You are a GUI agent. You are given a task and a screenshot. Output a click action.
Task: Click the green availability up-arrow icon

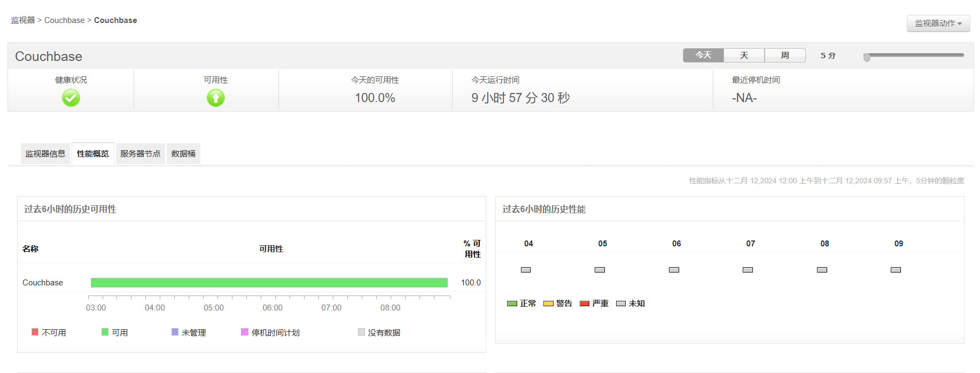coord(216,98)
